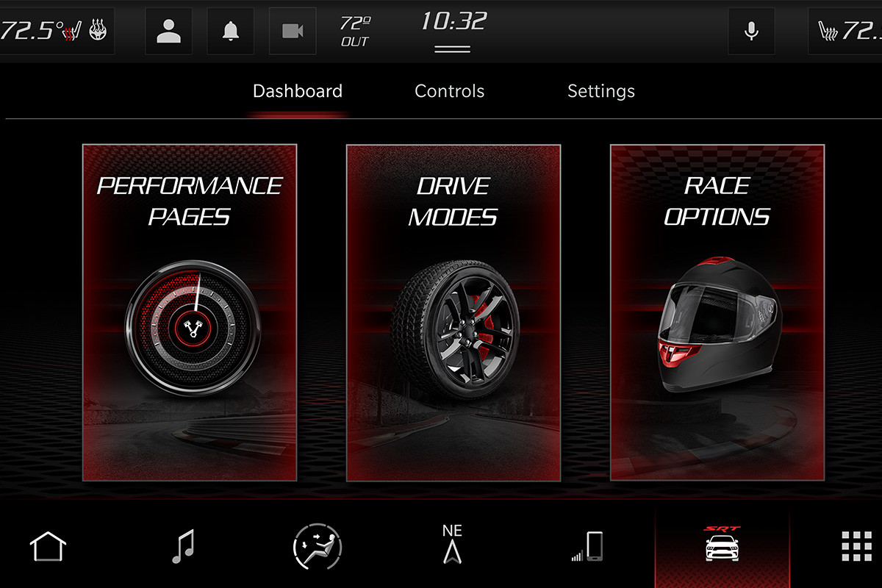Toggle the driver's heated seat
This screenshot has height=588, width=882.
point(71,31)
